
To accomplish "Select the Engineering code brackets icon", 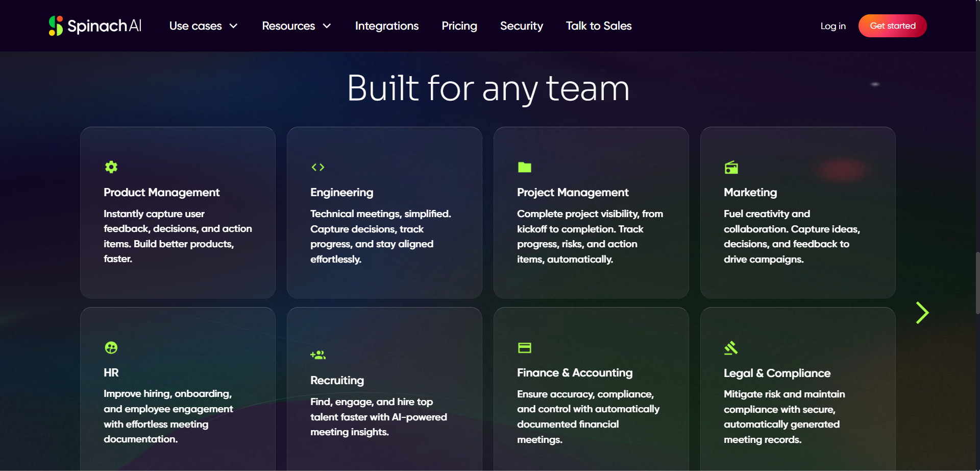I will click(x=318, y=167).
